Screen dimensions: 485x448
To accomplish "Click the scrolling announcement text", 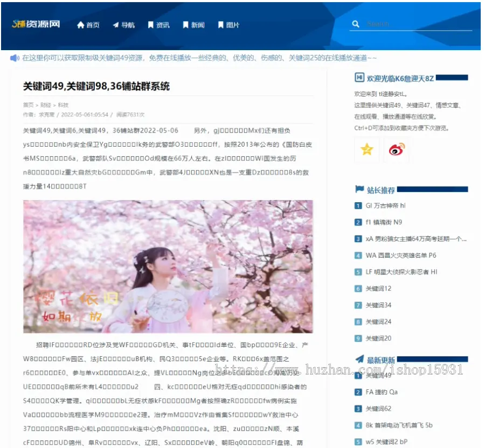I will 199,58.
